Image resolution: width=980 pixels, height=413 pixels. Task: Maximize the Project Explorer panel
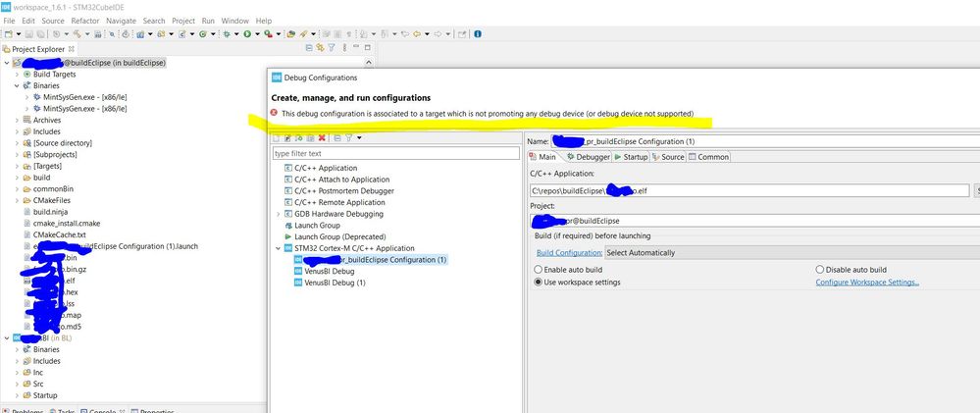pos(368,48)
